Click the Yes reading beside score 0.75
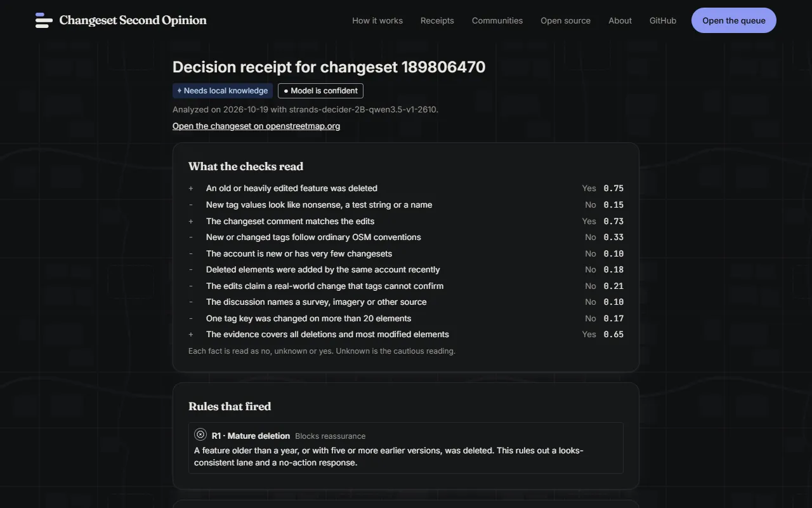 point(589,188)
